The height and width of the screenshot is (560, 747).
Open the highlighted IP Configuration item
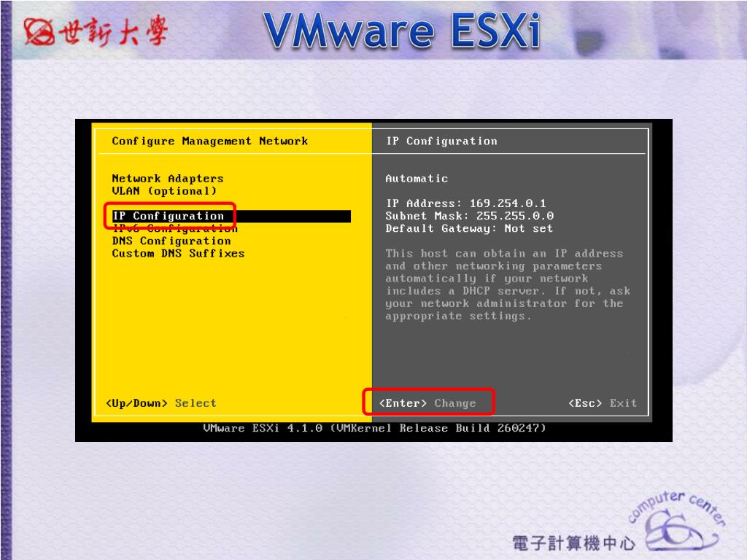pos(231,216)
